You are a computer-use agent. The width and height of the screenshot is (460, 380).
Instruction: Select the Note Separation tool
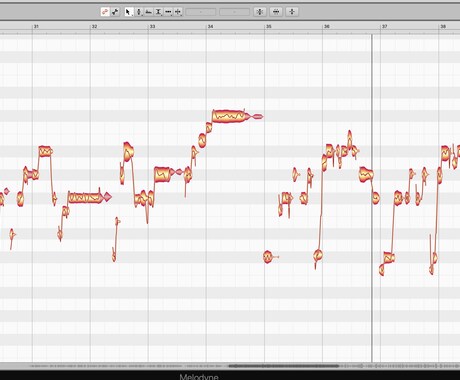pos(178,12)
